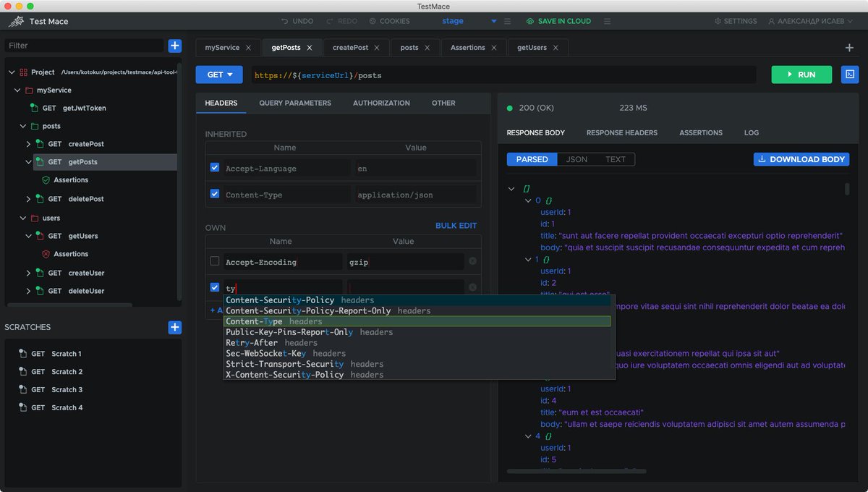868x492 pixels.
Task: Expand the createPost request node
Action: pos(29,144)
